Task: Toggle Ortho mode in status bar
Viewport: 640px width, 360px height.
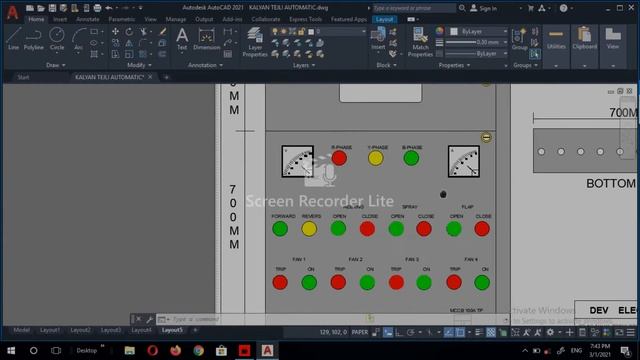Action: pos(399,333)
